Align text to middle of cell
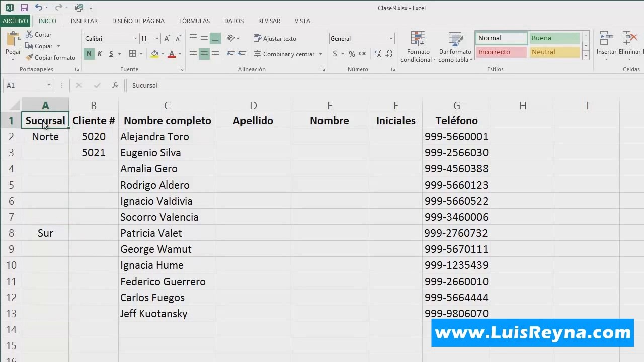The image size is (644, 362). (x=204, y=38)
